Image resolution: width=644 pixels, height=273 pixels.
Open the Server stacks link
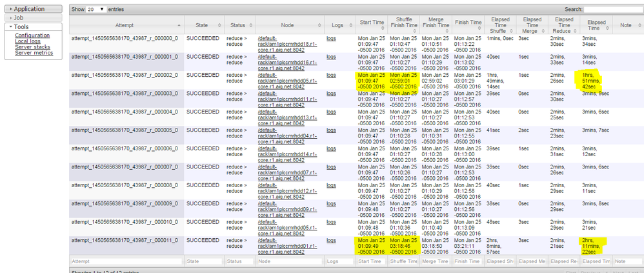(32, 47)
